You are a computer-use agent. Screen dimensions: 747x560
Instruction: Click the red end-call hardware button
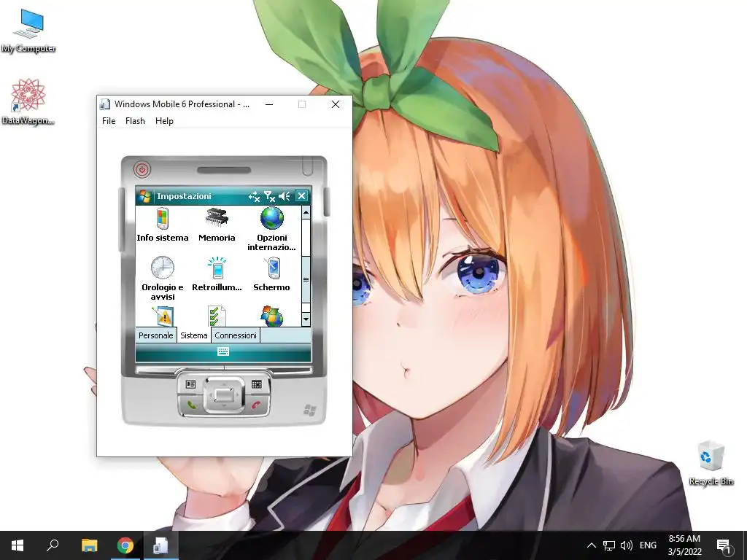tap(256, 405)
